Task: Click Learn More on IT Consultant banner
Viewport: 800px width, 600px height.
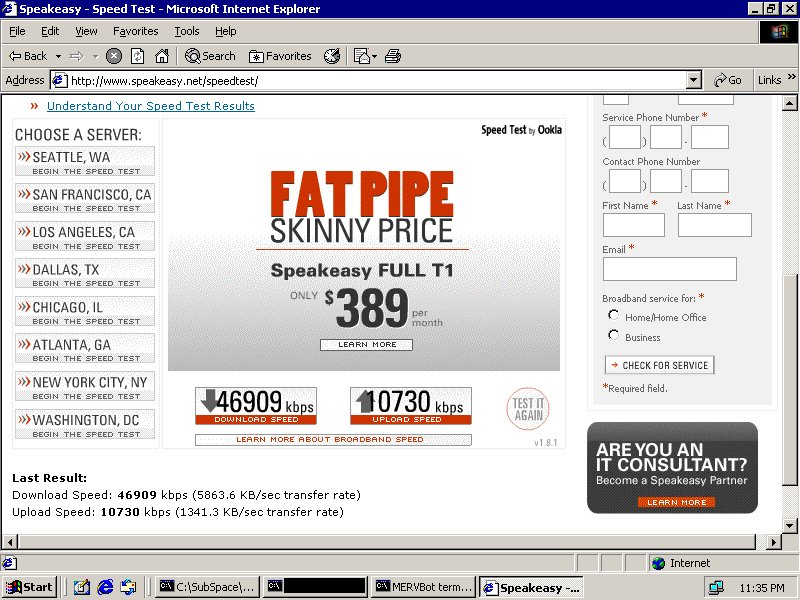Action: tap(677, 503)
